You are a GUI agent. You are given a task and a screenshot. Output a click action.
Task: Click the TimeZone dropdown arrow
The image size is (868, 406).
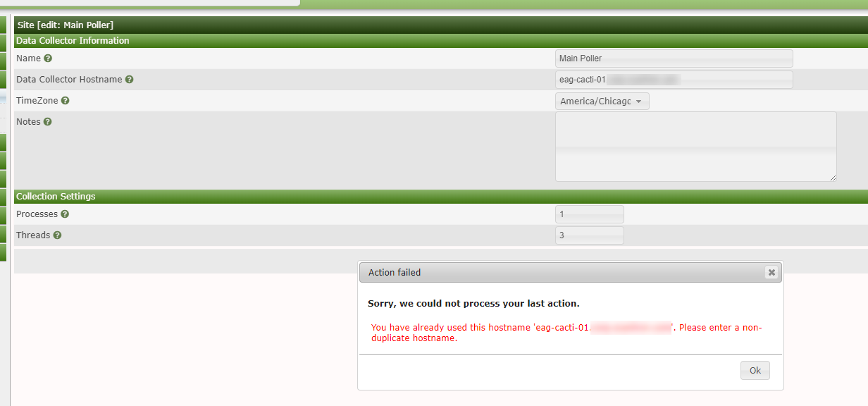point(639,101)
